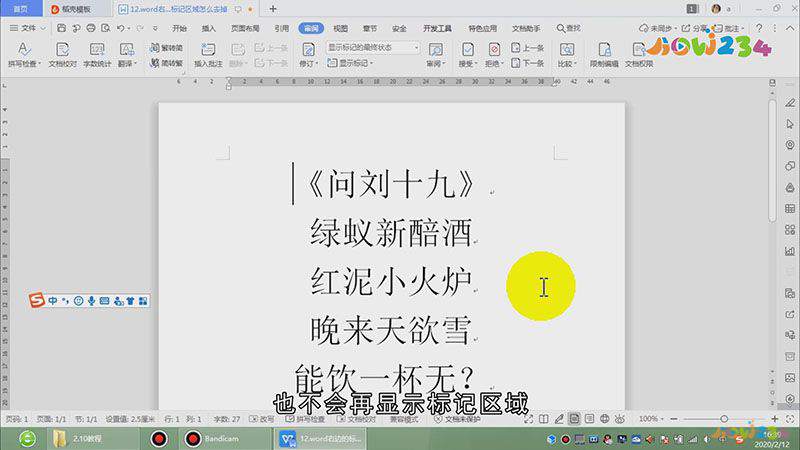This screenshot has height=450, width=800.
Task: Convert text with 简转繁
Action: coord(166,63)
